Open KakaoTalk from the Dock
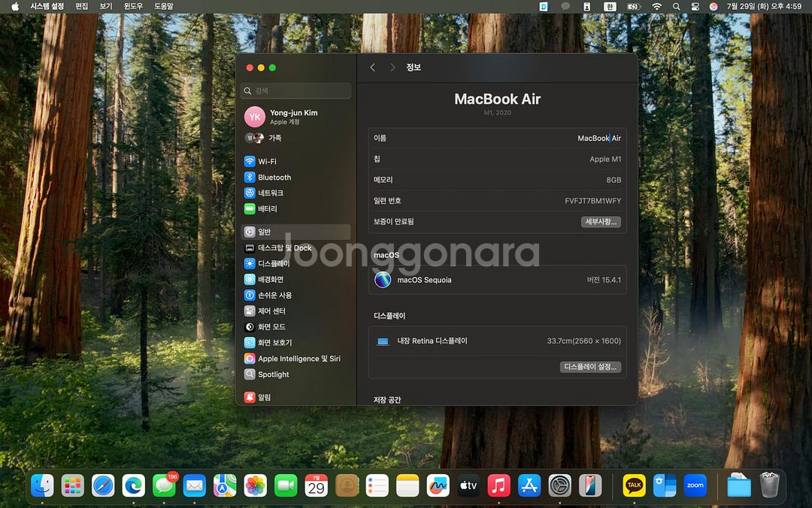Image resolution: width=812 pixels, height=508 pixels. click(634, 485)
